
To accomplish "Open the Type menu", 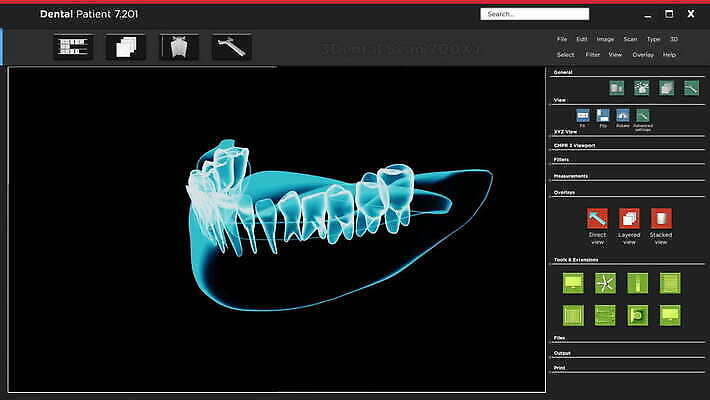I will [653, 39].
